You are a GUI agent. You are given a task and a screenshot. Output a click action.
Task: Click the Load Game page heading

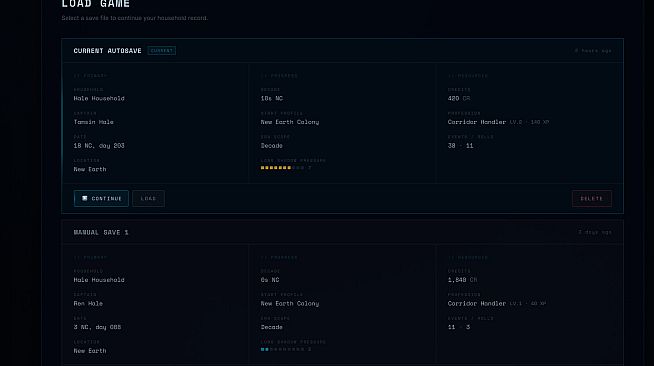click(96, 4)
